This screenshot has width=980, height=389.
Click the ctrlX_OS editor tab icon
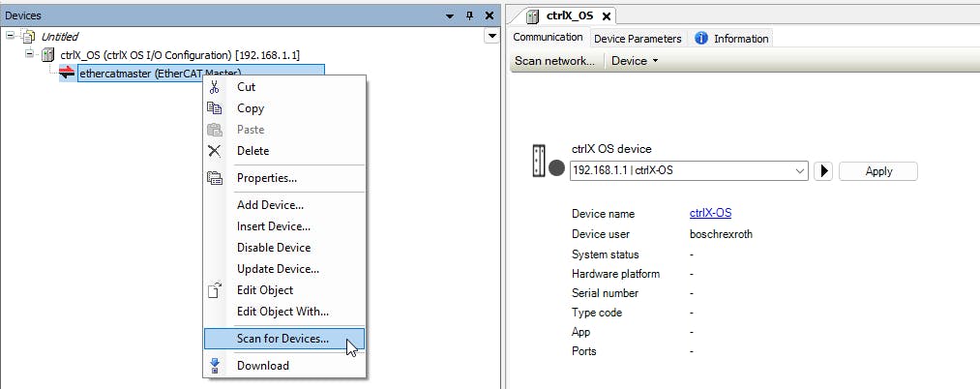532,16
